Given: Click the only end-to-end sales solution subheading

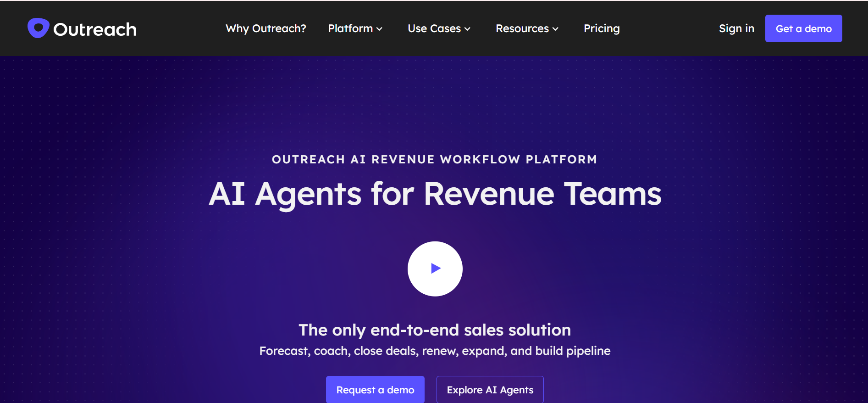Looking at the screenshot, I should 435,330.
